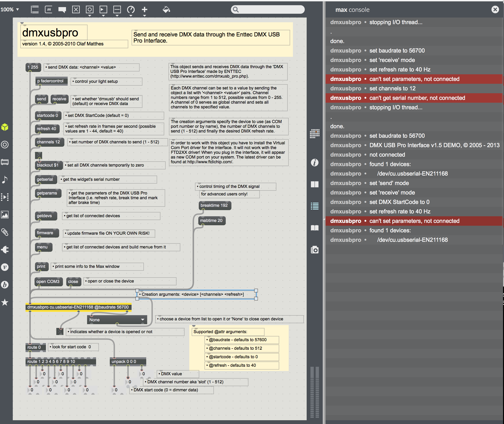This screenshot has width=504, height=424.
Task: Open the BEAP modules sidebar icon
Action: (x=5, y=285)
